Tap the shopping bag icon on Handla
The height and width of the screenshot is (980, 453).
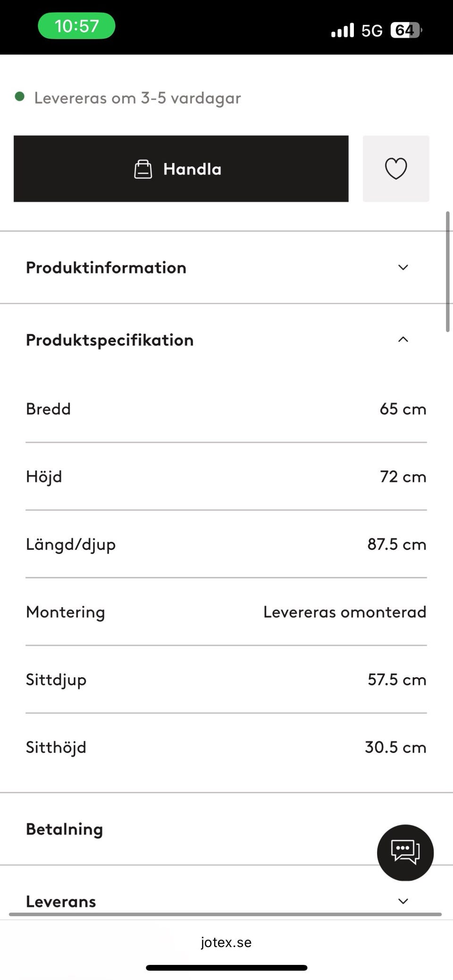tap(143, 169)
